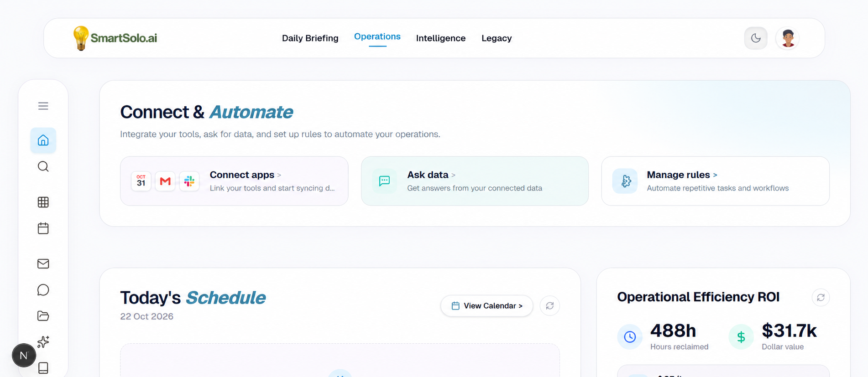Image resolution: width=868 pixels, height=377 pixels.
Task: Open the book icon in the sidebar
Action: tap(43, 368)
